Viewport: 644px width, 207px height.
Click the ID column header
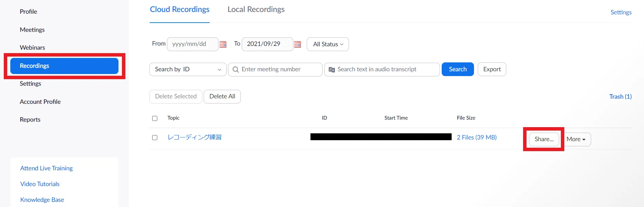click(x=324, y=118)
